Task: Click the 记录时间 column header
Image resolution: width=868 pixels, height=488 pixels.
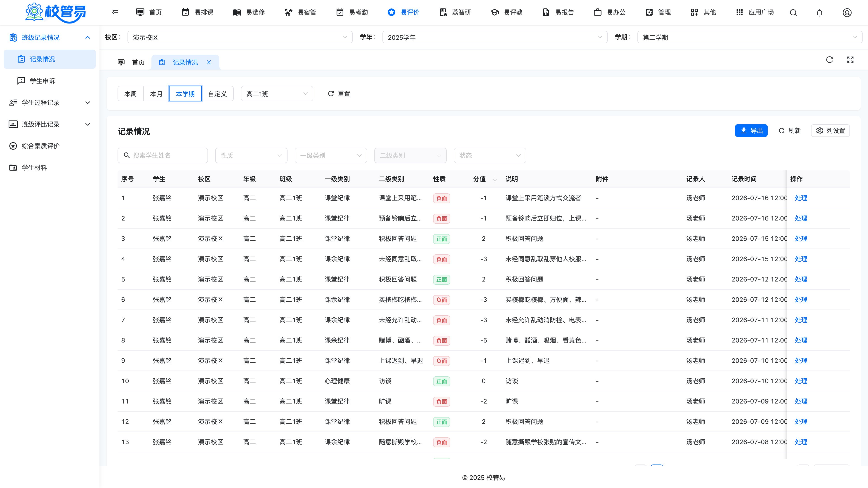Action: click(744, 179)
